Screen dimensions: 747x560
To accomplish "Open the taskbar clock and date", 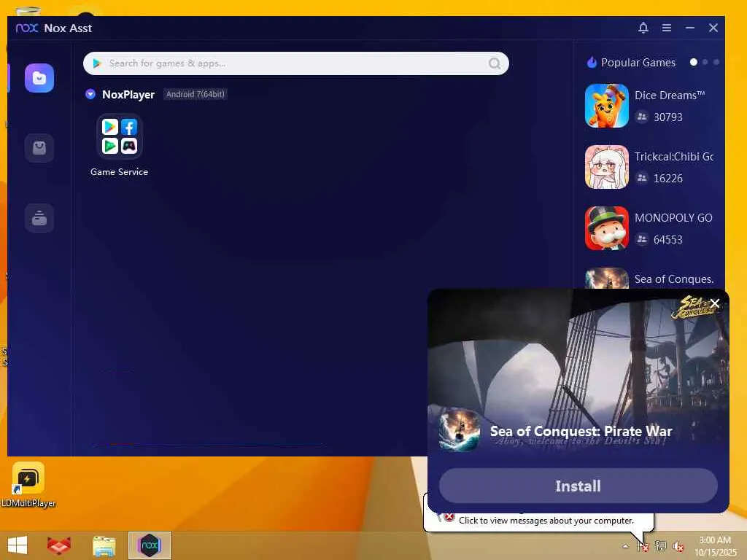I will click(715, 546).
